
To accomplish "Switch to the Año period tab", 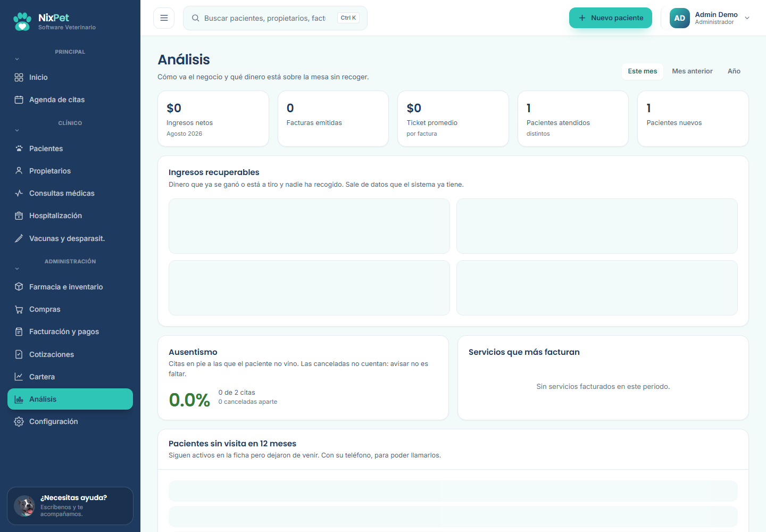I will (x=734, y=71).
